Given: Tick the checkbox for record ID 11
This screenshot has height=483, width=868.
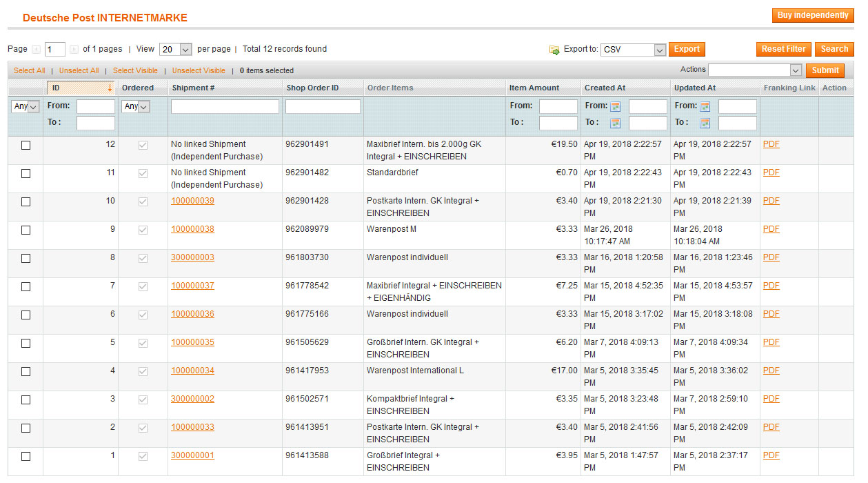Looking at the screenshot, I should pyautogui.click(x=26, y=173).
